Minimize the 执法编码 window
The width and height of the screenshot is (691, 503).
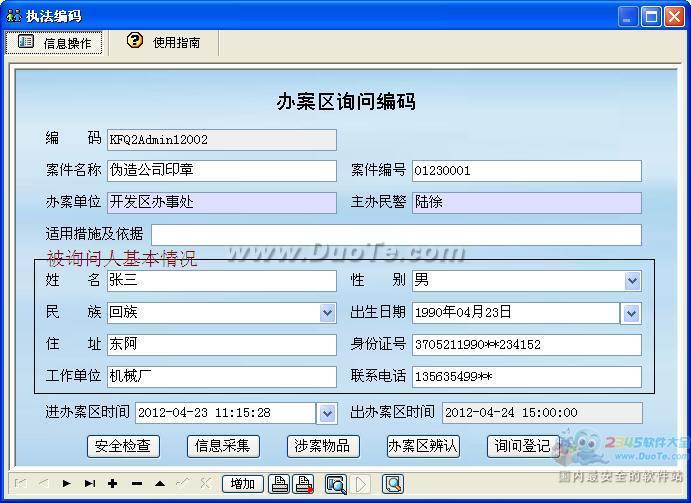(x=628, y=17)
